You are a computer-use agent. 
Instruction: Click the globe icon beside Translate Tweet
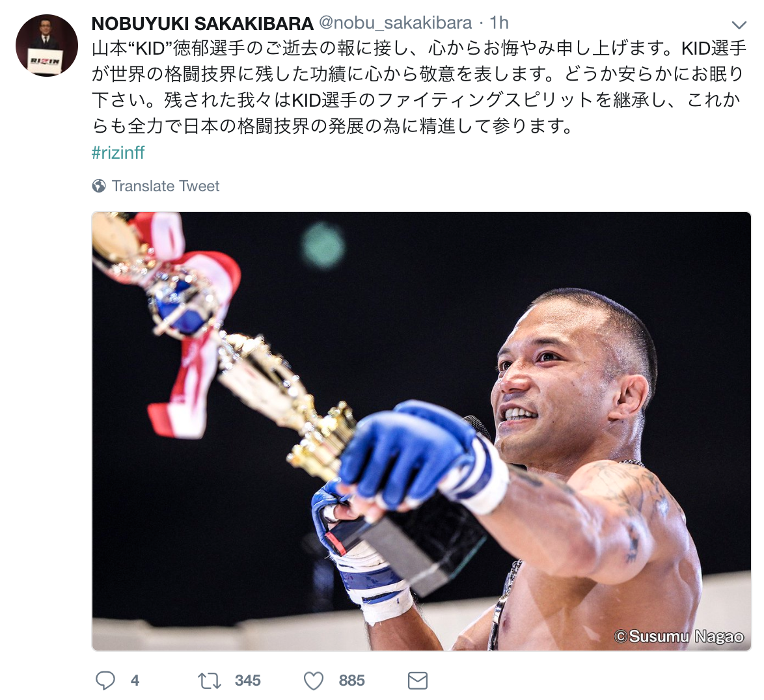click(99, 186)
